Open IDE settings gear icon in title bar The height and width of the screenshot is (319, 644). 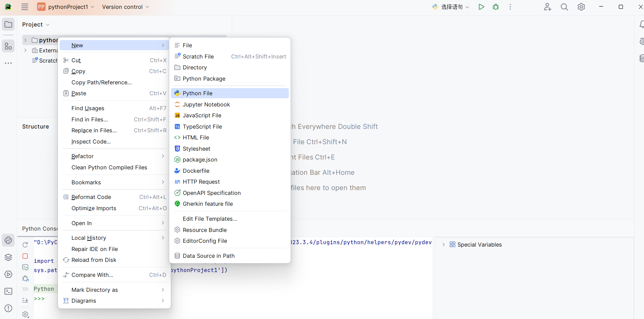pyautogui.click(x=581, y=7)
